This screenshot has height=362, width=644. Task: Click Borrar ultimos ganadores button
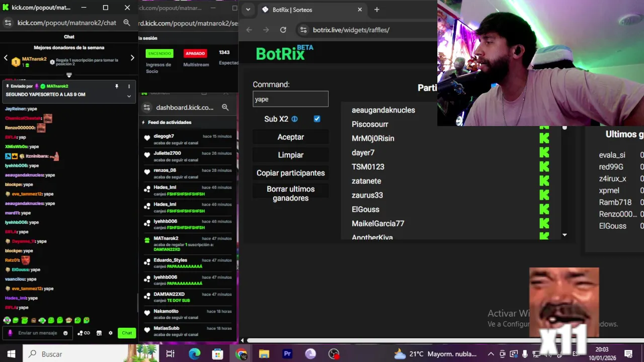click(x=291, y=194)
